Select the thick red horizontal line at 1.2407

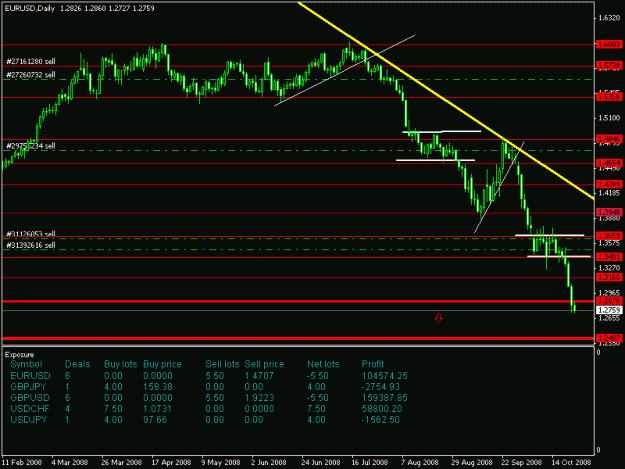[298, 339]
